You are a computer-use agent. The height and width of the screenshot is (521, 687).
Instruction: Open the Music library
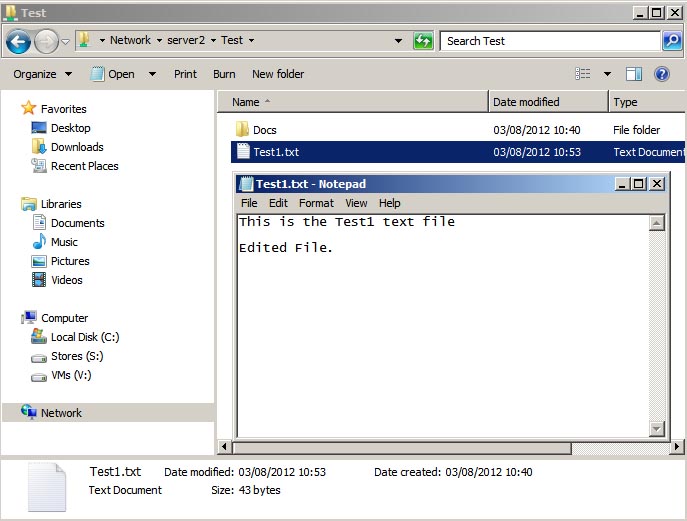(64, 242)
